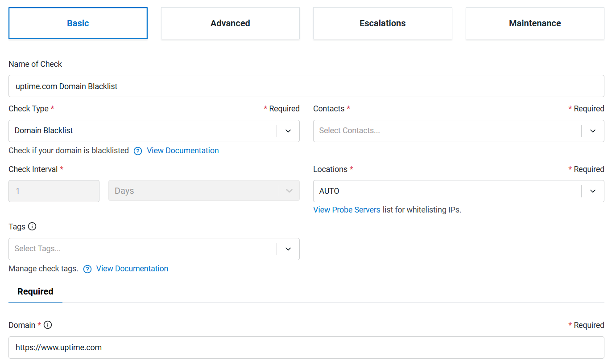Open the Locations AUTO dropdown
This screenshot has width=612, height=364.
click(x=459, y=191)
